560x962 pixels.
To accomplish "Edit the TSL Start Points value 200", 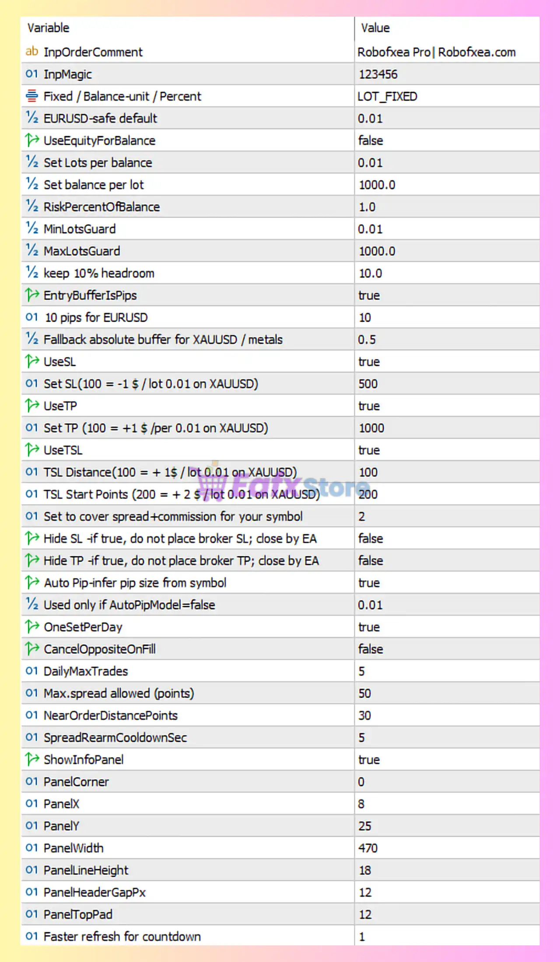I will pos(368,494).
